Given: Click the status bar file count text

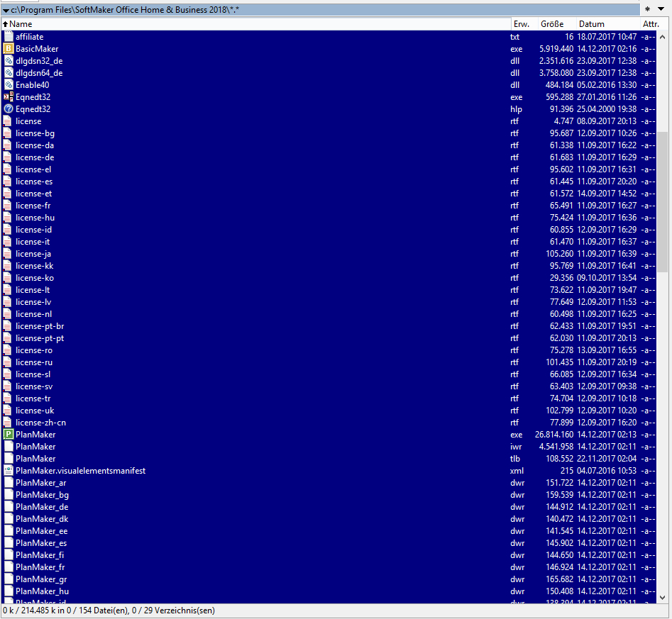Looking at the screenshot, I should (x=109, y=610).
